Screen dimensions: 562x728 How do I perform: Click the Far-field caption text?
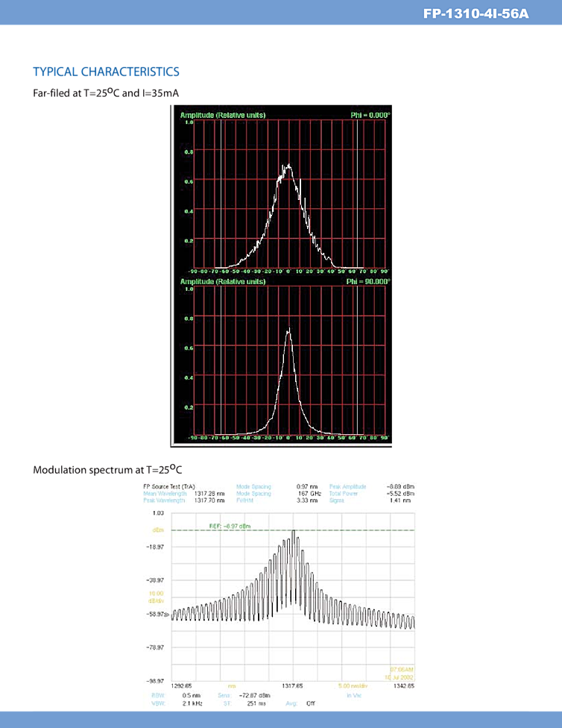(106, 93)
